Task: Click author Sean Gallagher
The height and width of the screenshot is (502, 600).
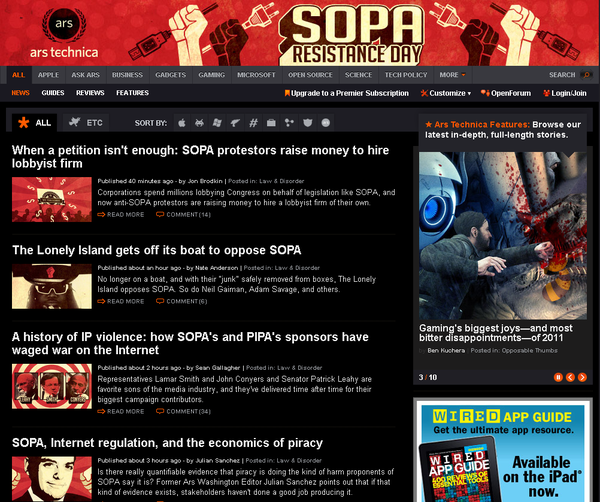Action: pos(218,368)
